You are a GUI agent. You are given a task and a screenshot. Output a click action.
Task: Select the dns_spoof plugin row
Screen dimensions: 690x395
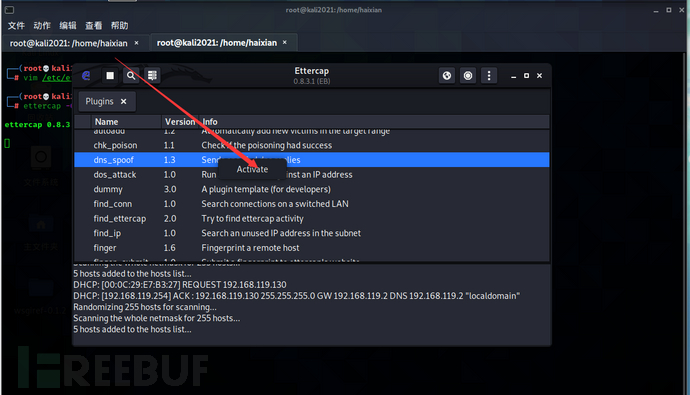click(312, 160)
